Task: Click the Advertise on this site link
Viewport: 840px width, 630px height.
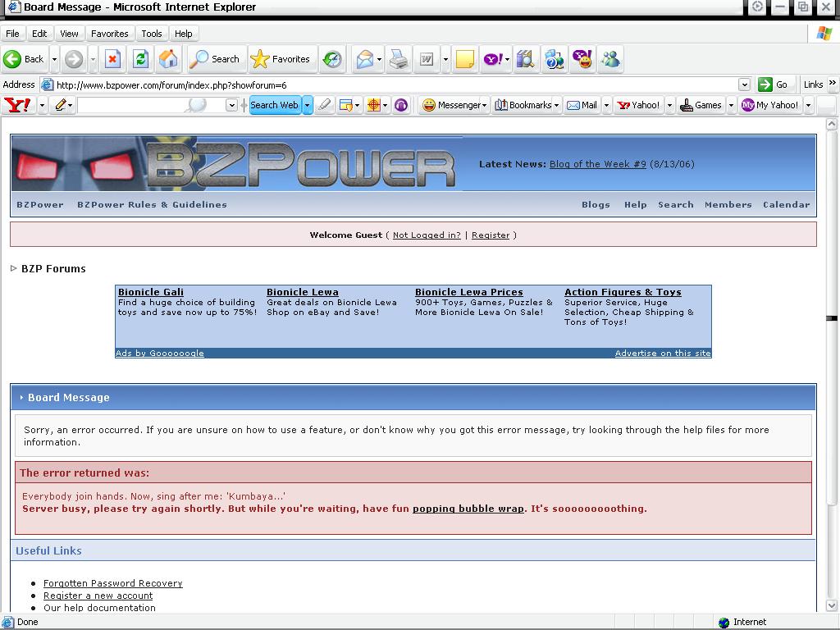Action: pyautogui.click(x=663, y=353)
